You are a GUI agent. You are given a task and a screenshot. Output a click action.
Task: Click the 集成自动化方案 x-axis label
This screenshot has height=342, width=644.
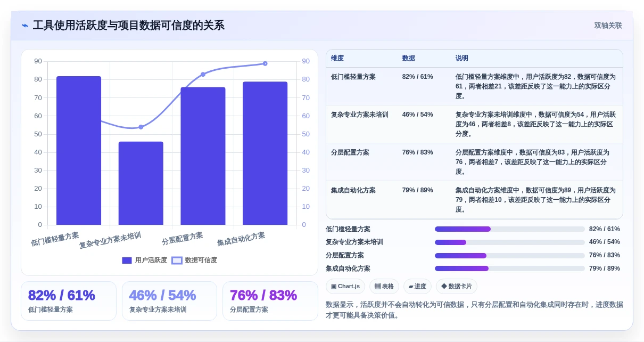[x=241, y=239]
